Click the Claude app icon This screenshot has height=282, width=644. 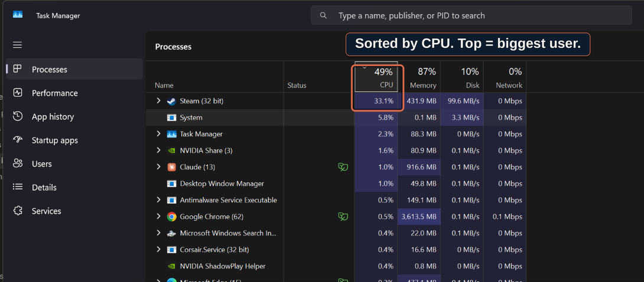pyautogui.click(x=172, y=167)
